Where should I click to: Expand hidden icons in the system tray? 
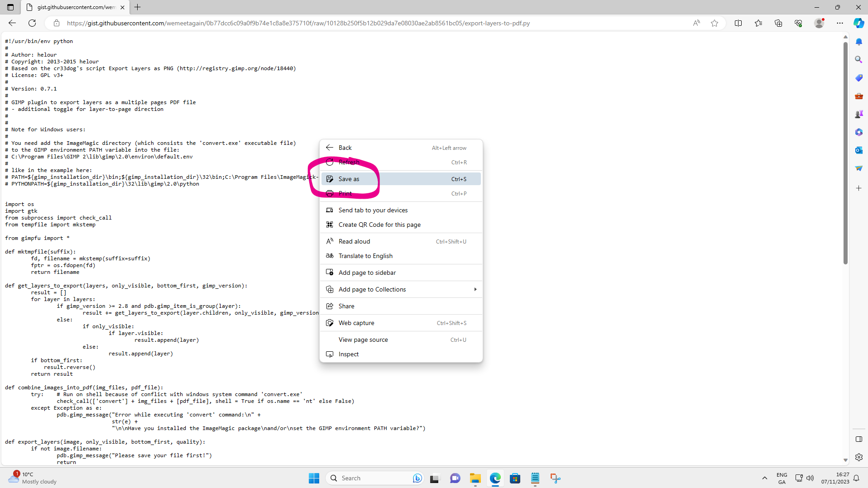pyautogui.click(x=764, y=478)
